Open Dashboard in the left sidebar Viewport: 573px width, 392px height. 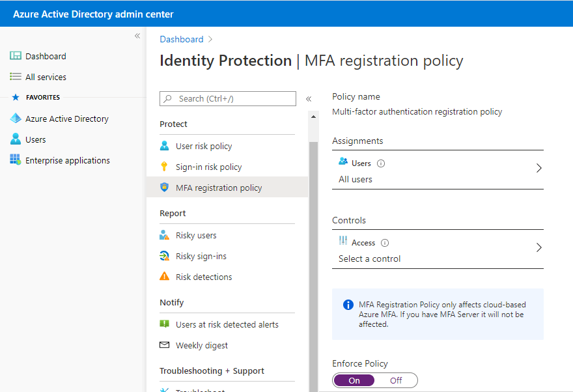coord(46,56)
